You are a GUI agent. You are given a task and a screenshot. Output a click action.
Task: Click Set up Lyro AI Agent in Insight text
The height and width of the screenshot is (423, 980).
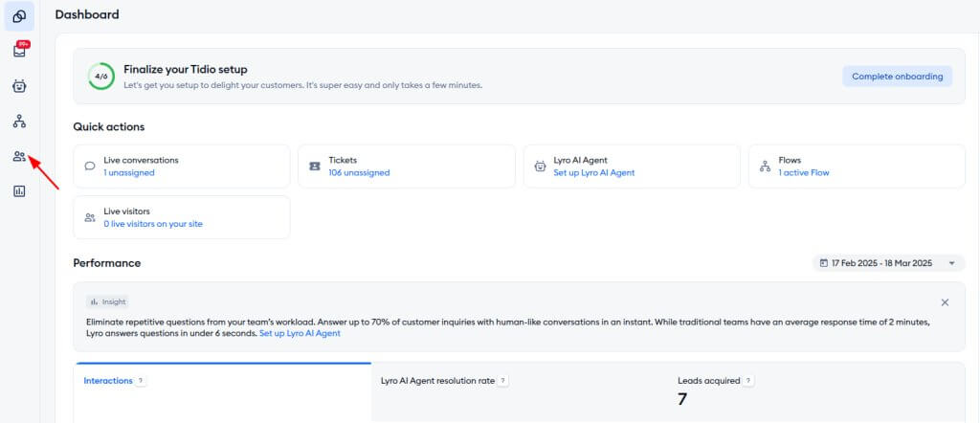[x=300, y=334]
